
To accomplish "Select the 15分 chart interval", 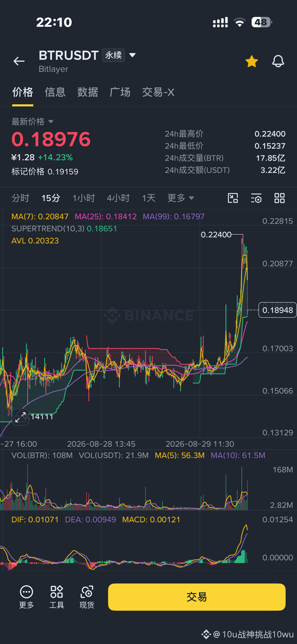I will [x=51, y=198].
